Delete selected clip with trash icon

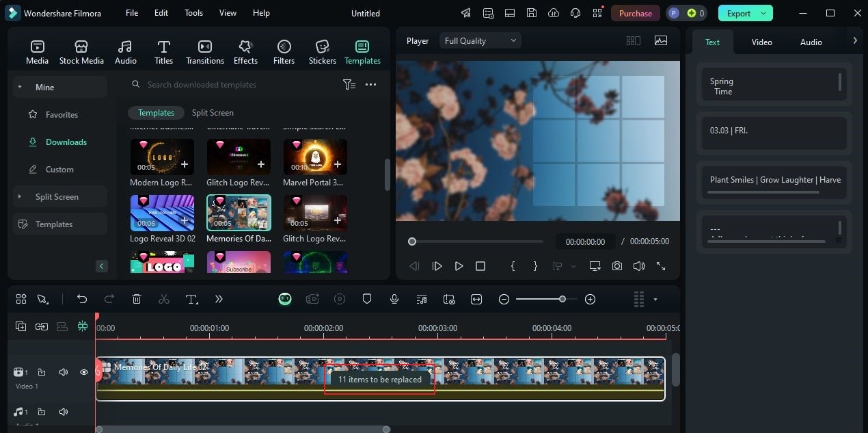coord(137,299)
